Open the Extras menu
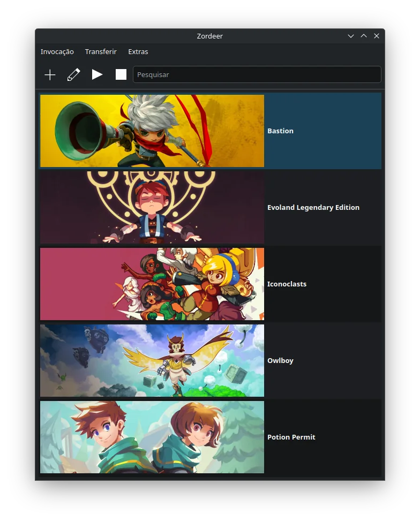This screenshot has width=420, height=522. [x=138, y=52]
